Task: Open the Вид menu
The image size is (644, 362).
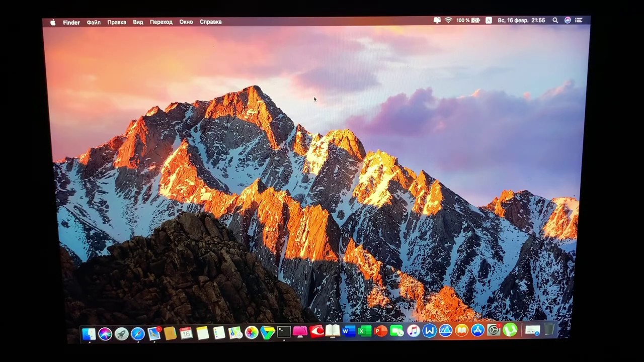Action: coord(138,22)
